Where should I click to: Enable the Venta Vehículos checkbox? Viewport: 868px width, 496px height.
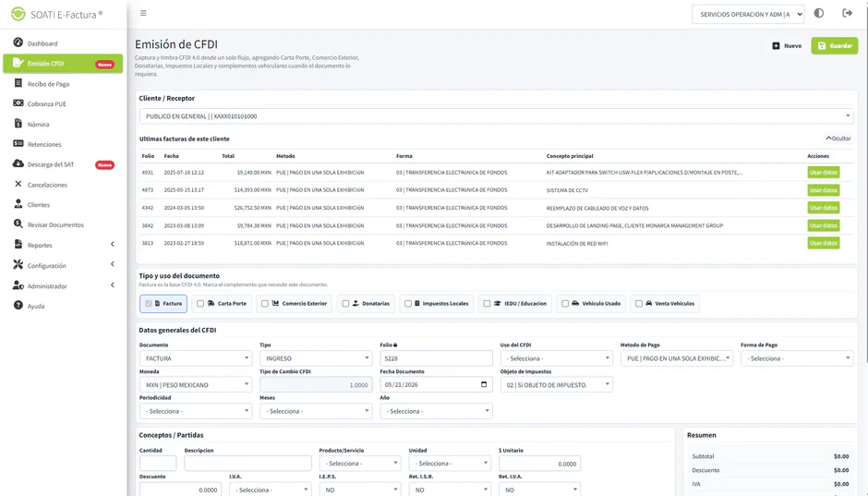click(639, 303)
